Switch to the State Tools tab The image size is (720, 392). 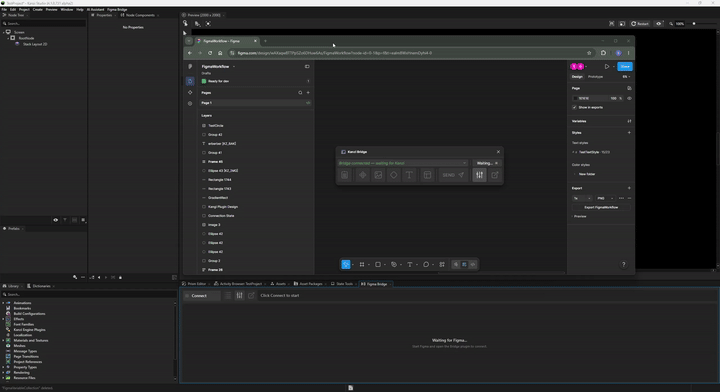343,284
